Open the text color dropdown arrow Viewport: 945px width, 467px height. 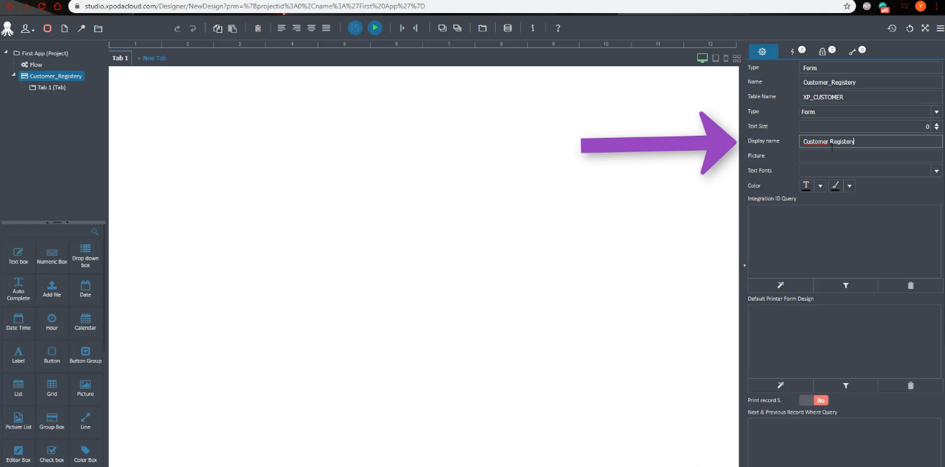coord(820,186)
